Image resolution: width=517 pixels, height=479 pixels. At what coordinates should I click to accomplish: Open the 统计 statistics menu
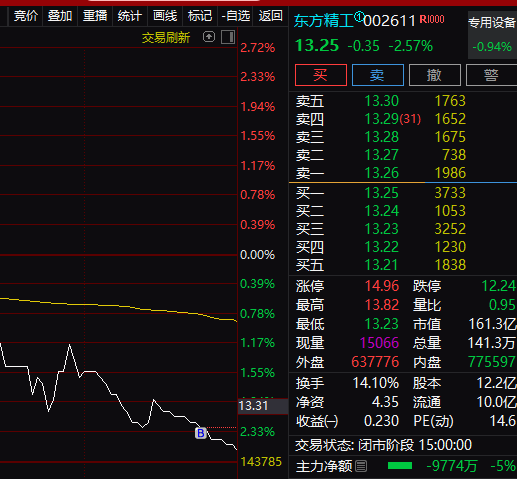tap(130, 16)
